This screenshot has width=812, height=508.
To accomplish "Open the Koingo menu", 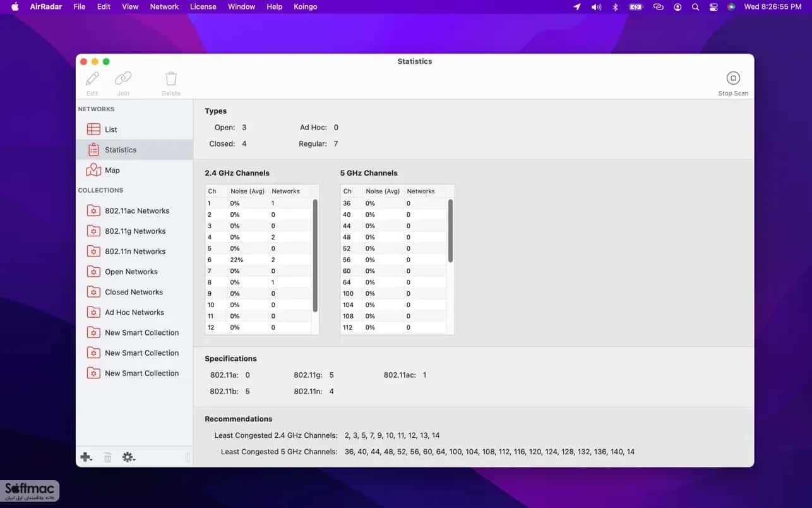I will [305, 6].
